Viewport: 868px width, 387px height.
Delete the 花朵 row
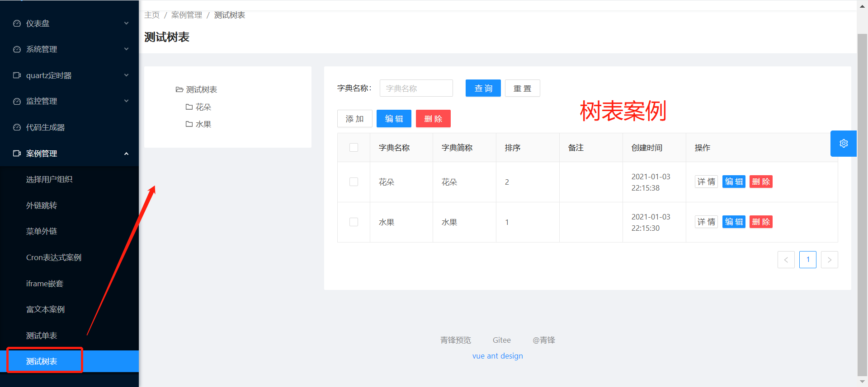click(761, 182)
